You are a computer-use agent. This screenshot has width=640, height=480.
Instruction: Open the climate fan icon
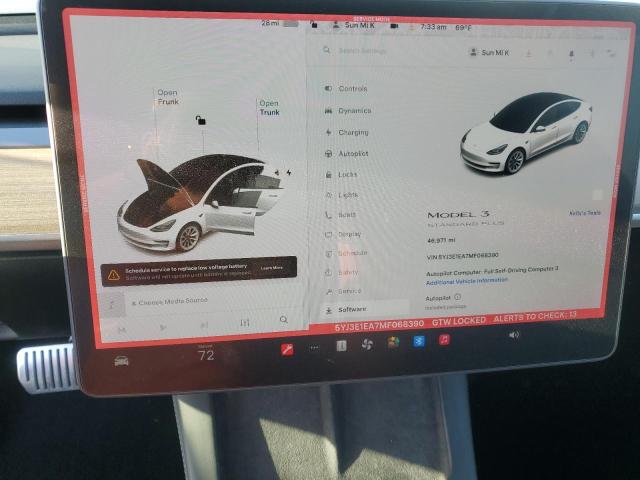pyautogui.click(x=367, y=344)
